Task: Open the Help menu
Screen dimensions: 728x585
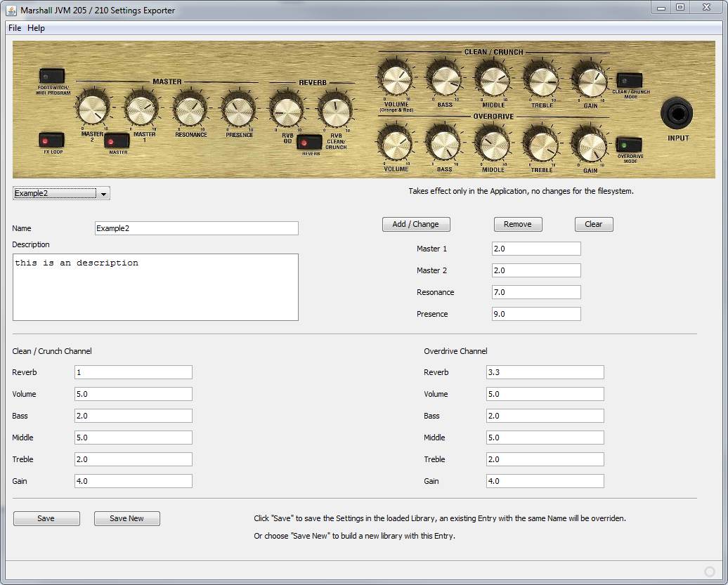Action: 37,28
